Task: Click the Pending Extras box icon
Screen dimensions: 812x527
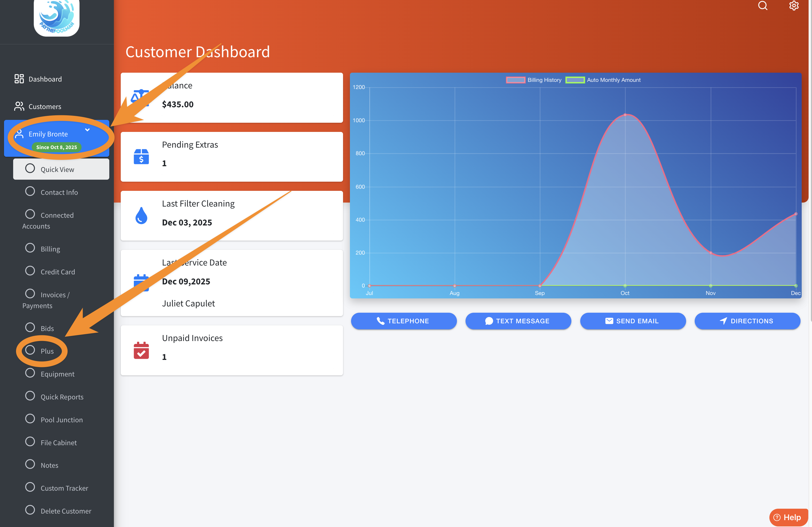Action: (x=141, y=157)
